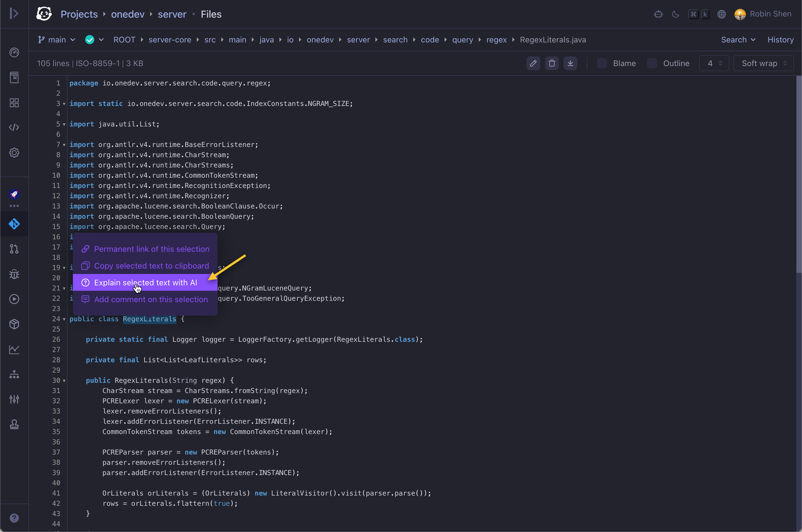Download the file with the download icon
This screenshot has width=802, height=532.
coord(571,63)
